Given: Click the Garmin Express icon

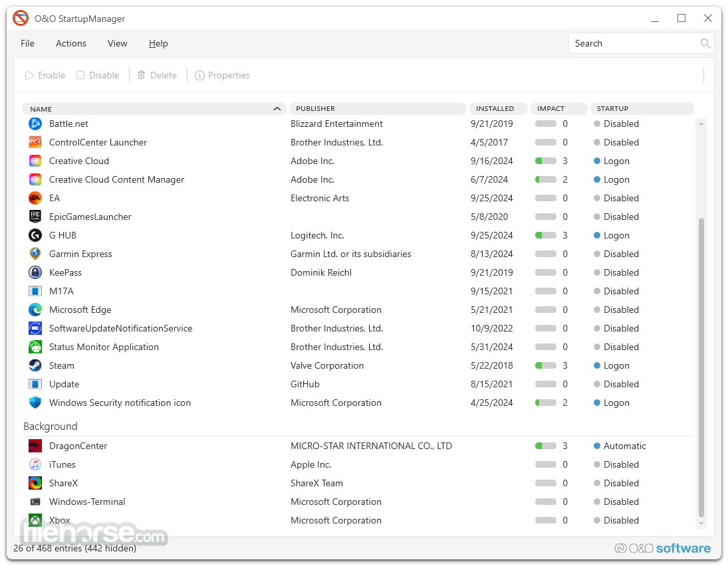Looking at the screenshot, I should click(x=35, y=254).
